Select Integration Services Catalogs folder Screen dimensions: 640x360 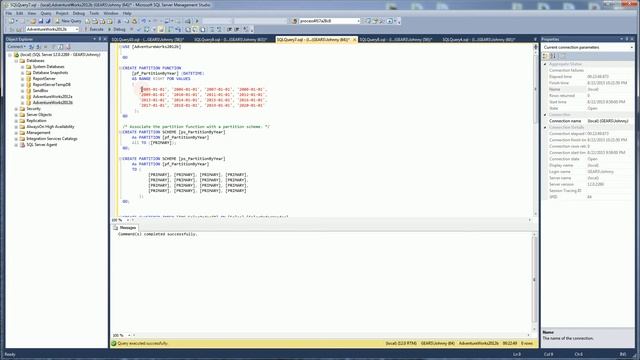click(52, 139)
